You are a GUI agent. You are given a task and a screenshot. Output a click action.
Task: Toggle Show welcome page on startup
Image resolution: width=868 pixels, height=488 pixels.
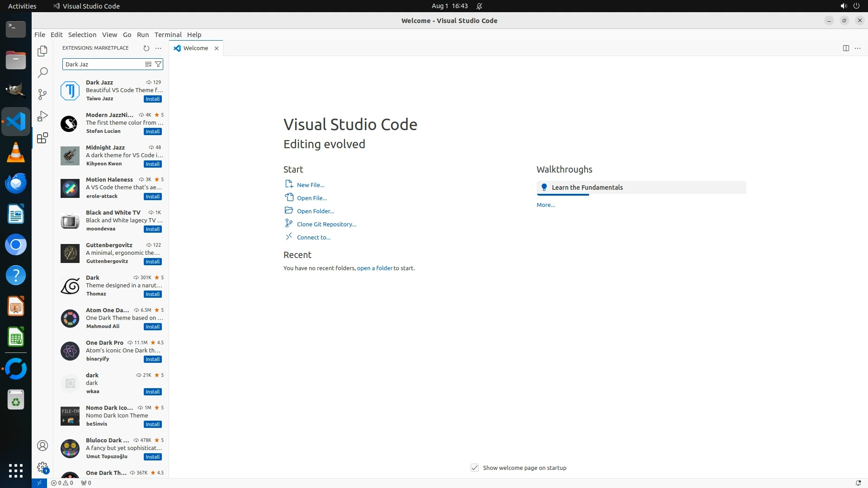tap(474, 468)
